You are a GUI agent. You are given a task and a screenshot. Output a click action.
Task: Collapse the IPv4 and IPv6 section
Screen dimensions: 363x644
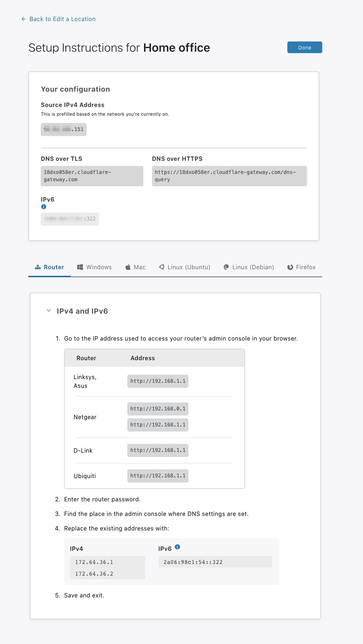49,311
